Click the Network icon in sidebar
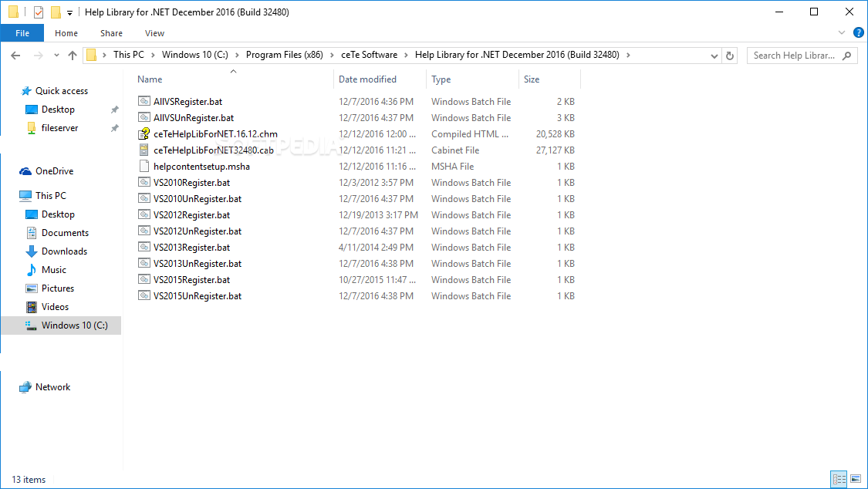 25,387
